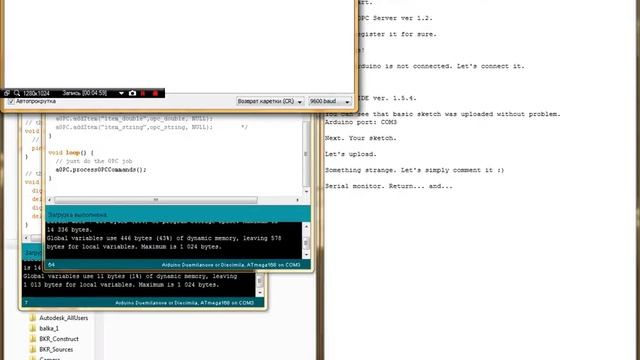Open the balka_1 folder
This screenshot has width=640, height=360.
pyautogui.click(x=49, y=328)
